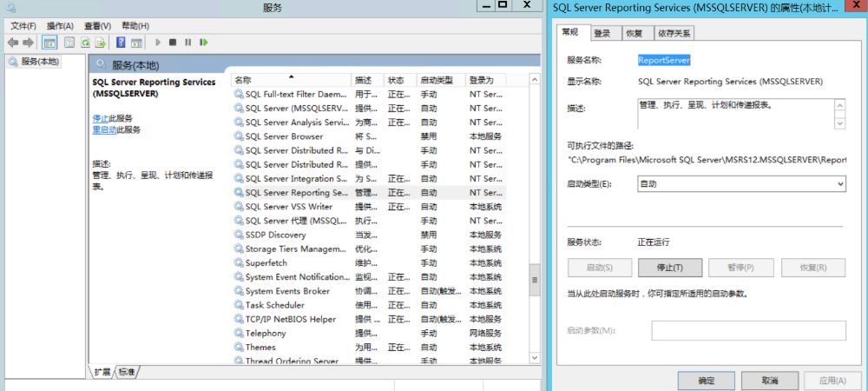Toggle the show/hide console tree icon
The height and width of the screenshot is (391, 868).
[49, 43]
